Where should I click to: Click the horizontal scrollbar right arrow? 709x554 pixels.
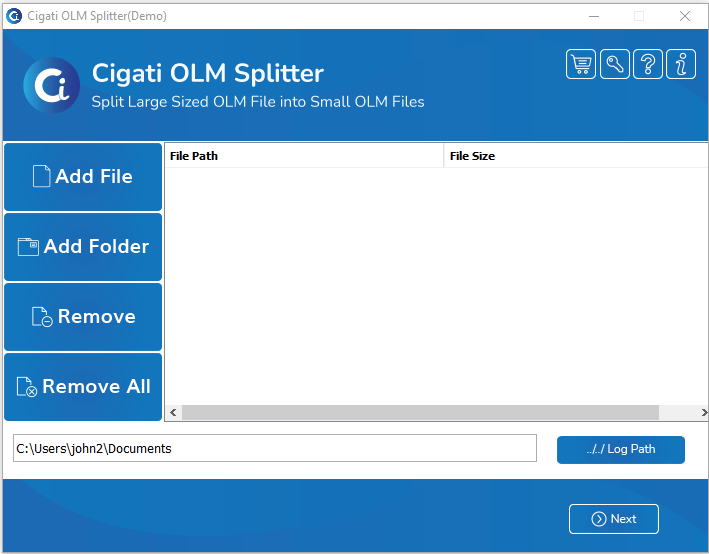704,412
